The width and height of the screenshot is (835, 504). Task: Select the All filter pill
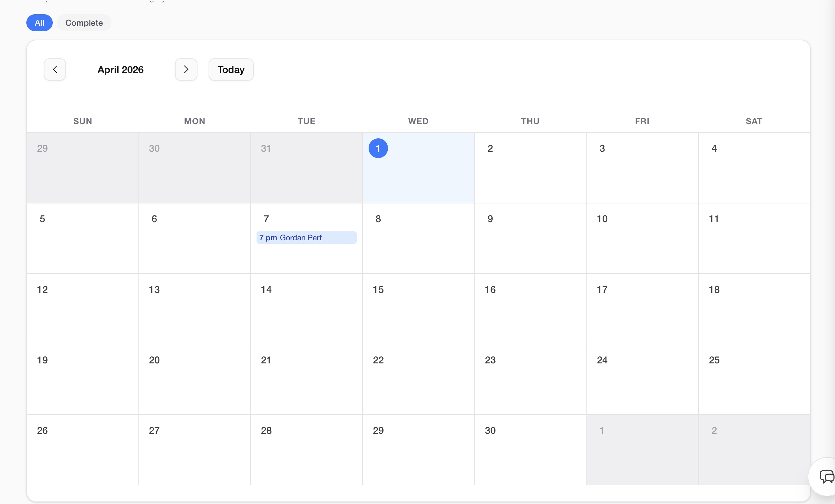(39, 23)
